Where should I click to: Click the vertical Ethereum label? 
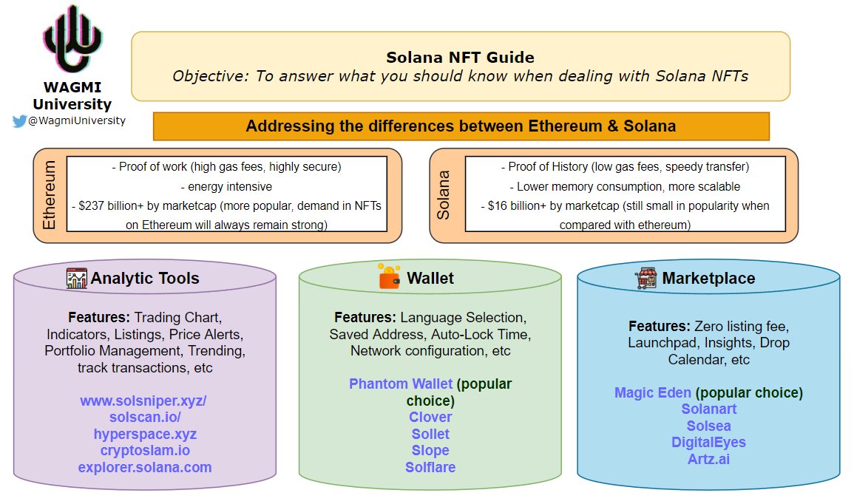coord(49,195)
